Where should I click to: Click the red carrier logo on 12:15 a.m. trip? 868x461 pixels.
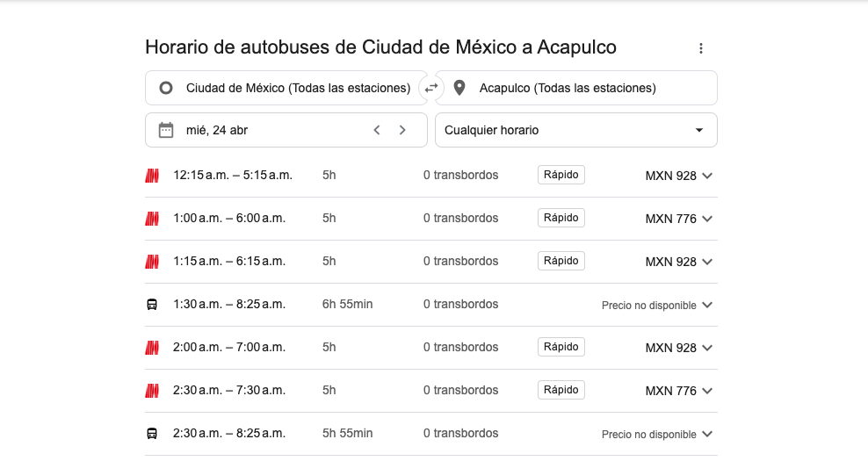[152, 176]
